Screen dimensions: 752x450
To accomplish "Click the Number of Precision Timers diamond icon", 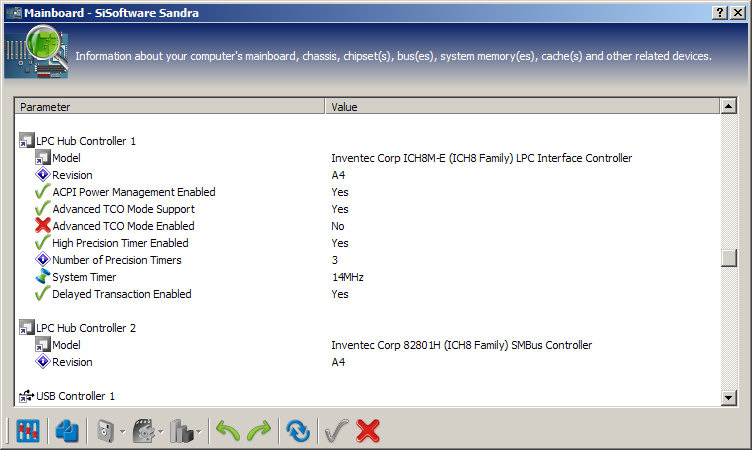I will point(43,260).
